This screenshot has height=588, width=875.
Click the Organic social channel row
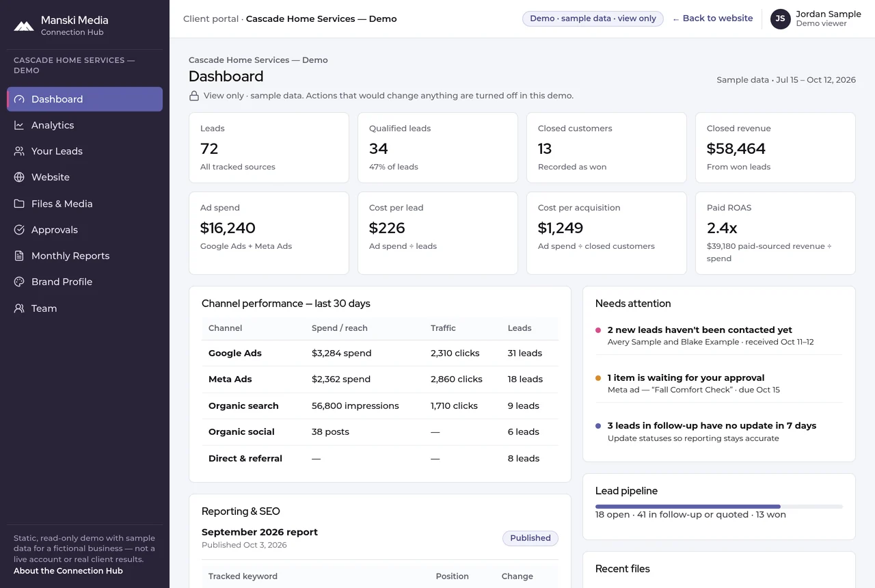pyautogui.click(x=380, y=432)
